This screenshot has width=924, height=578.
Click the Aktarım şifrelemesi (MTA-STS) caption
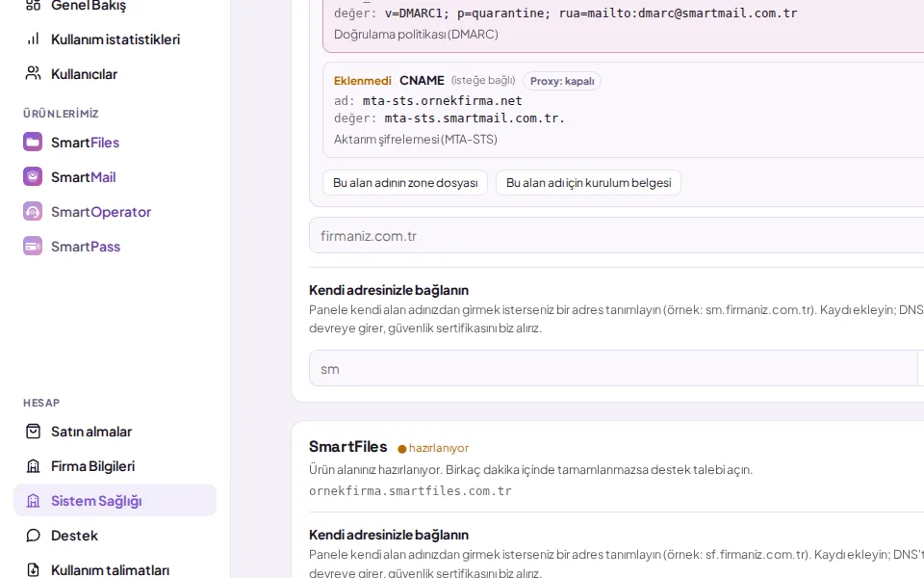(416, 139)
